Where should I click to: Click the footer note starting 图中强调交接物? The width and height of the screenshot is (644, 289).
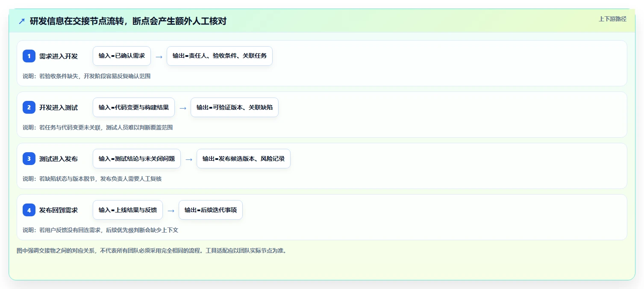tap(151, 251)
